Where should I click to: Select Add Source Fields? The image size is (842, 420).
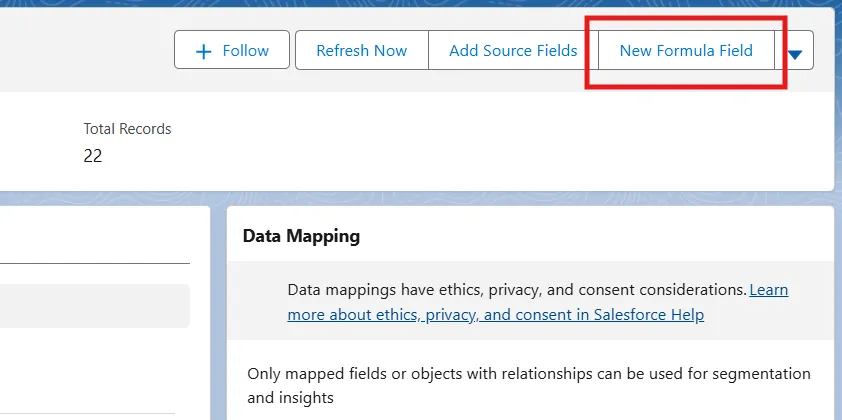(513, 50)
